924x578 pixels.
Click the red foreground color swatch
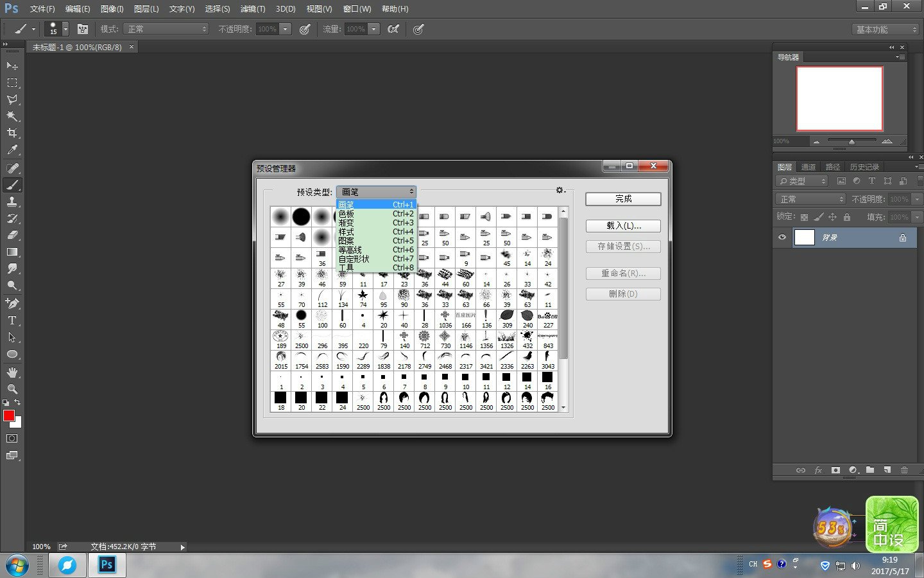(x=8, y=416)
